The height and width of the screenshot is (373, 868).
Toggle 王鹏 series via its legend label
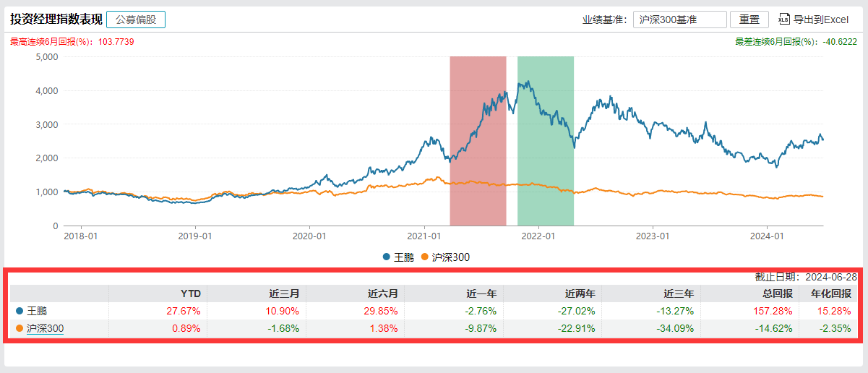tap(403, 257)
